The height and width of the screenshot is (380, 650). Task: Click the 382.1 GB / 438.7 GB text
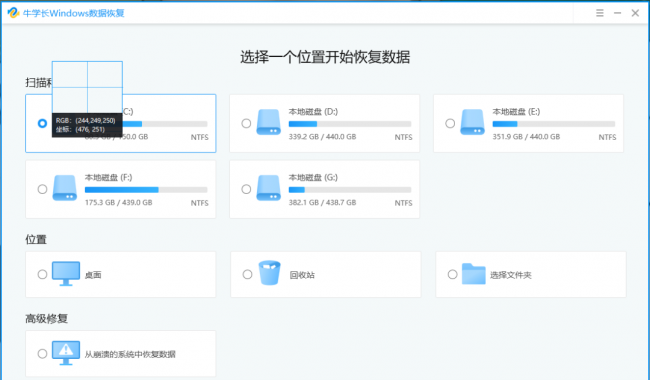(x=322, y=203)
